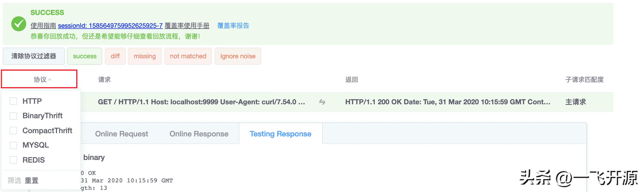Screen dimensions: 644x192
Task: Click 重置 to reset the filter
Action: pos(32,181)
